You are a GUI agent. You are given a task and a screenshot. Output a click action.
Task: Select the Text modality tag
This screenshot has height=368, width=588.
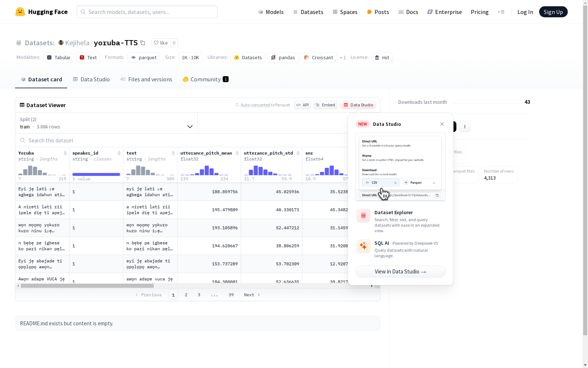click(x=88, y=57)
